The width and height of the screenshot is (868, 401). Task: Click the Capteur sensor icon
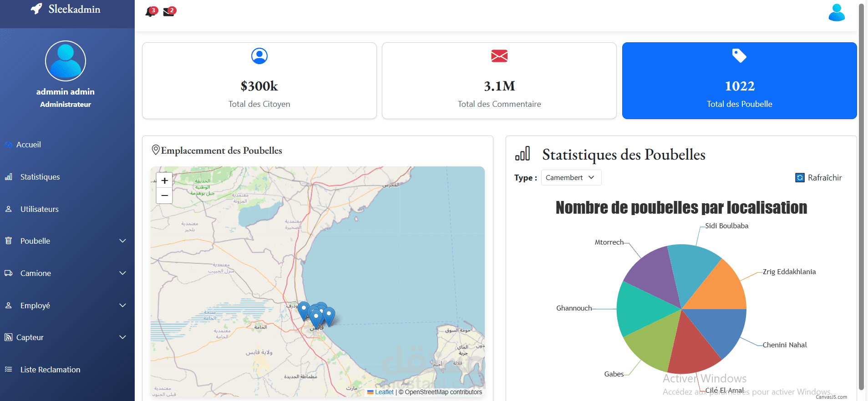[8, 337]
